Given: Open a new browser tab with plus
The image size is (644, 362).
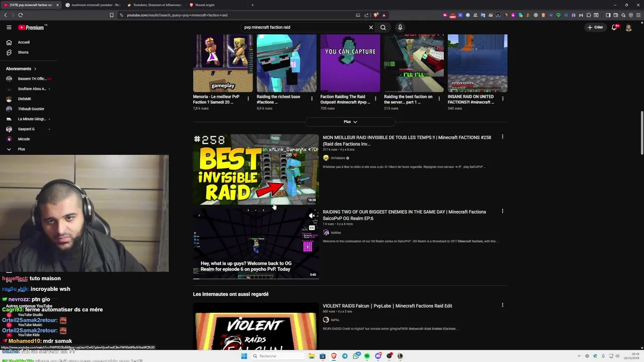Looking at the screenshot, I should [253, 5].
